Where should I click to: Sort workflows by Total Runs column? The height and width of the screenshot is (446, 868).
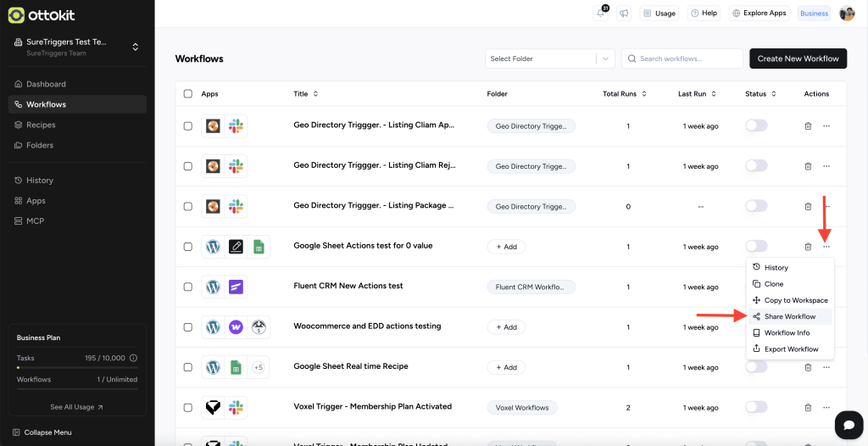click(x=626, y=94)
